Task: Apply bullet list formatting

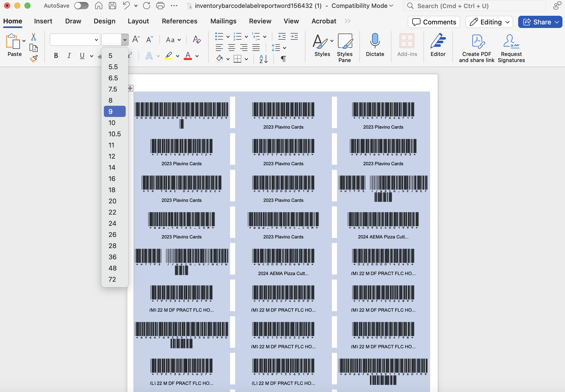Action: pyautogui.click(x=219, y=37)
